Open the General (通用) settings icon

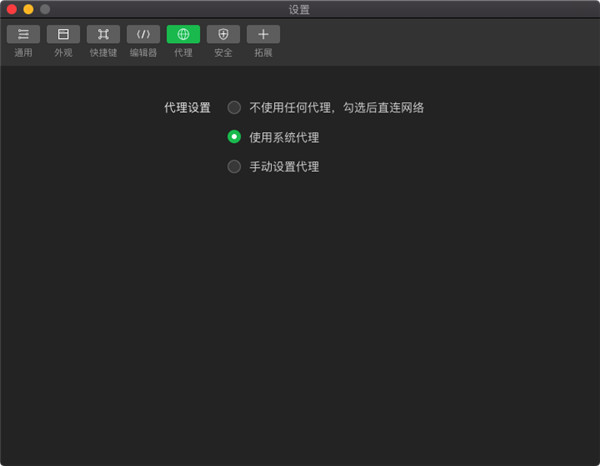pos(23,34)
